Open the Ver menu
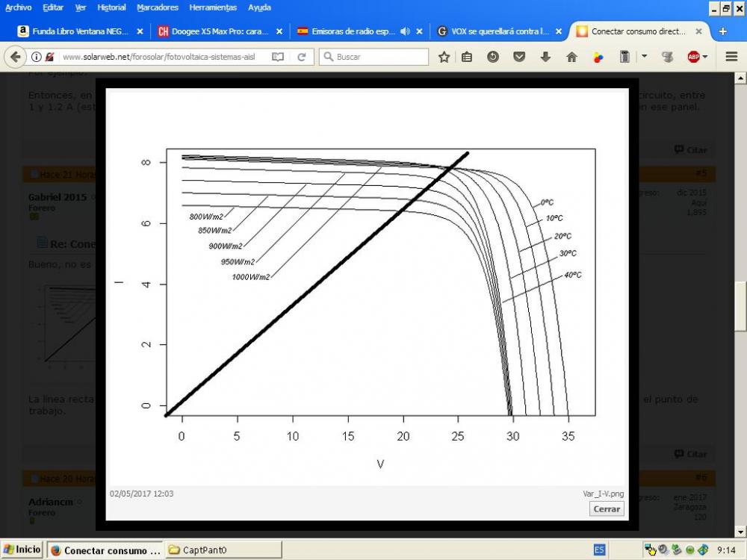Viewport: 747px width, 560px height. 81,7
